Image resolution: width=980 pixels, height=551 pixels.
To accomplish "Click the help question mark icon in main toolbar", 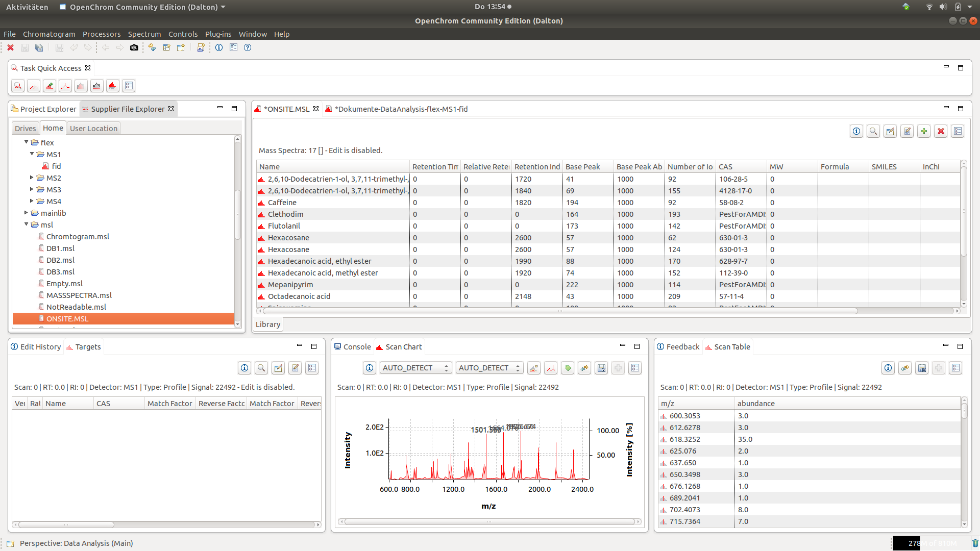I will pyautogui.click(x=248, y=47).
